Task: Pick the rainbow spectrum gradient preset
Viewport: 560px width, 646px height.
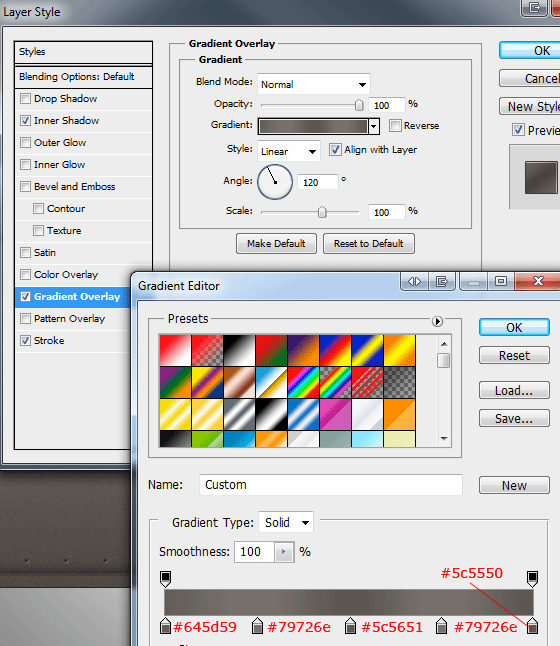Action: point(303,382)
